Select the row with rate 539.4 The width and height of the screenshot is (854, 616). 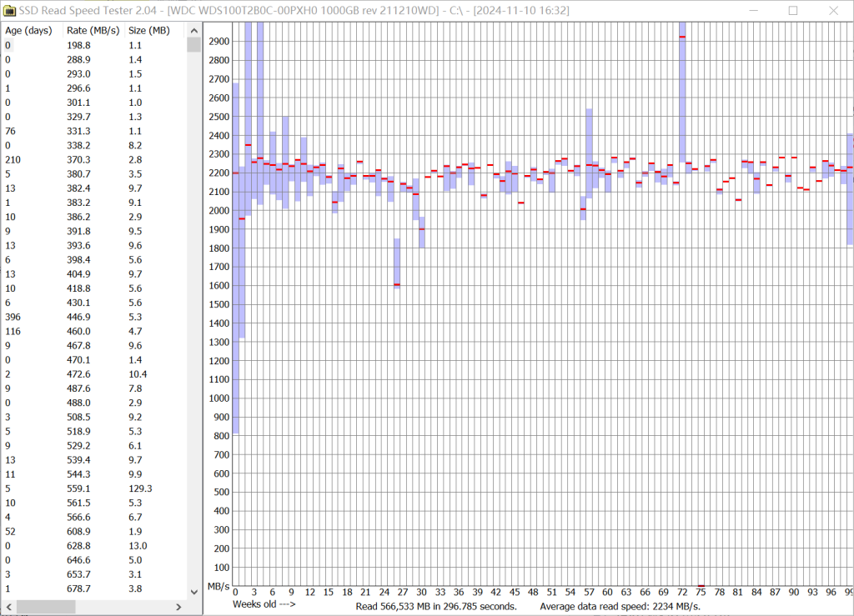pos(94,460)
